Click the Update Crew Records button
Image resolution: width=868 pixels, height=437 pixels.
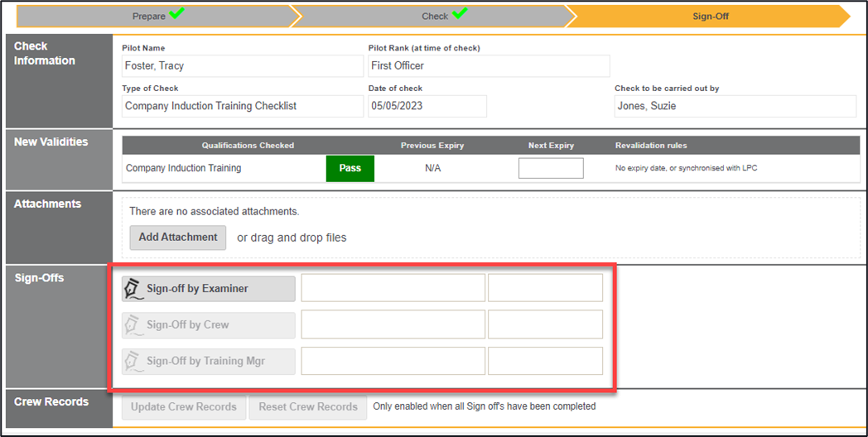pyautogui.click(x=183, y=407)
